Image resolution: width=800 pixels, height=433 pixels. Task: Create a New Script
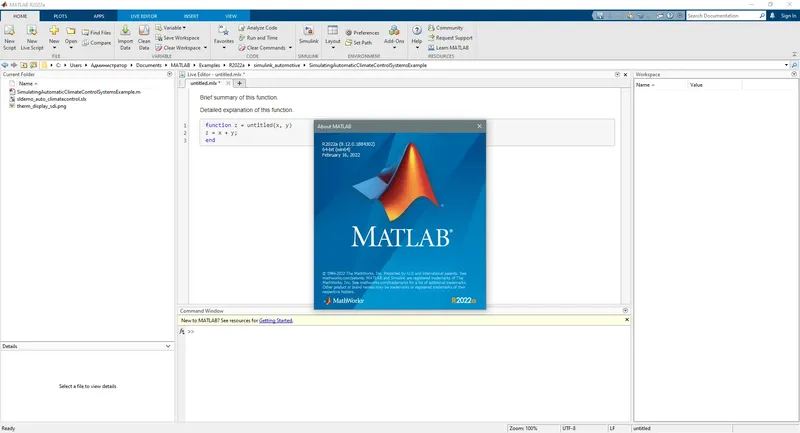(x=9, y=37)
